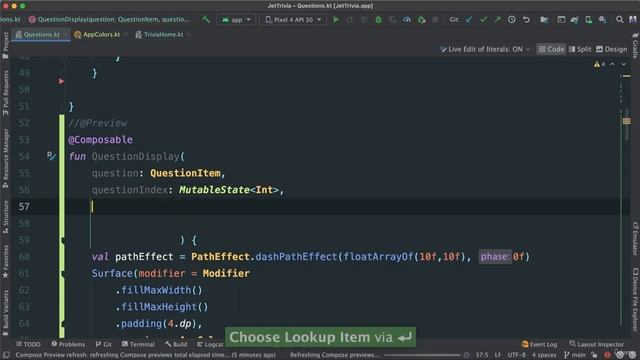This screenshot has height=360, width=640.
Task: Open the SDK Manager icon
Action: point(602,20)
